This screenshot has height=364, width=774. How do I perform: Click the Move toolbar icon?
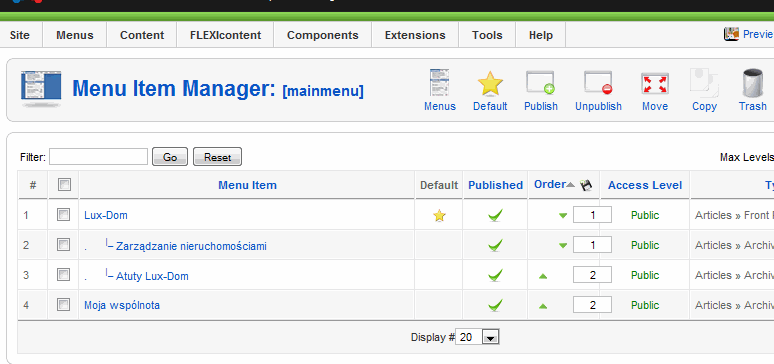[655, 83]
